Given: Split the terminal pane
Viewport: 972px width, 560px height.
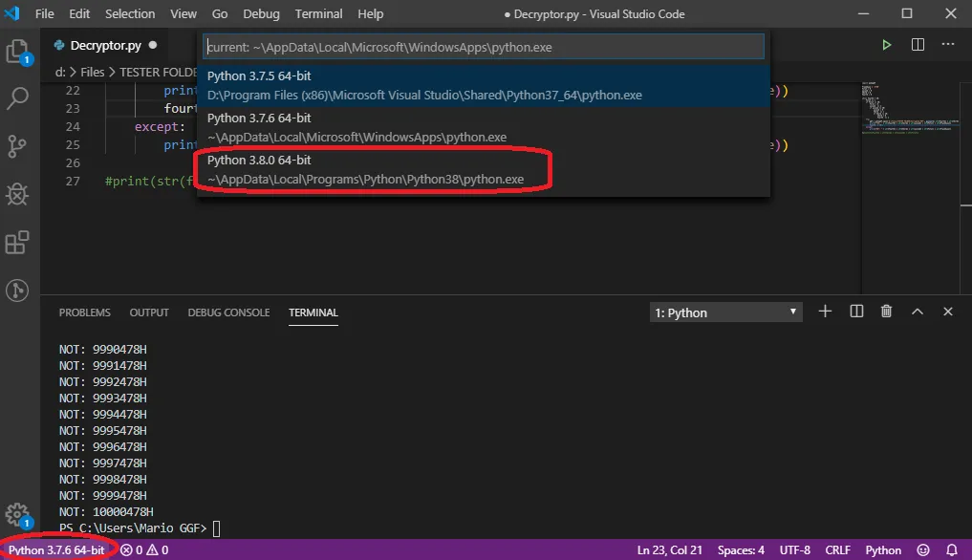Looking at the screenshot, I should click(x=856, y=312).
